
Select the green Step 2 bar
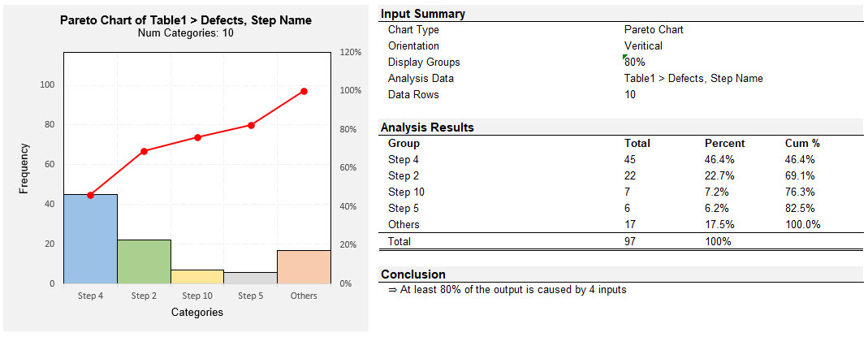(x=144, y=261)
